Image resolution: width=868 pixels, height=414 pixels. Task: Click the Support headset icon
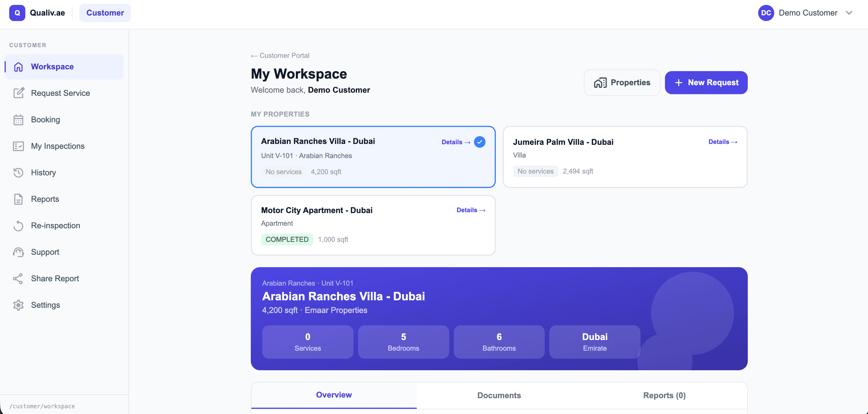[x=18, y=252]
